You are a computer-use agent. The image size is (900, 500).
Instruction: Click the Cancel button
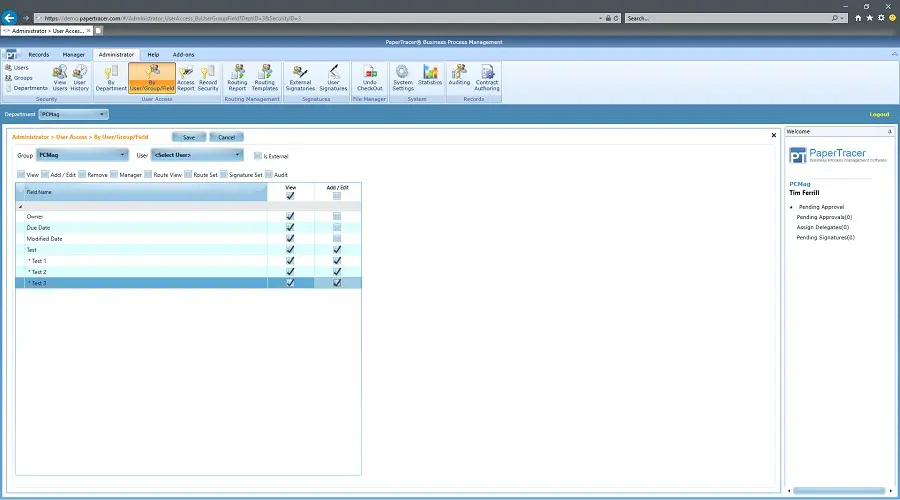point(226,137)
